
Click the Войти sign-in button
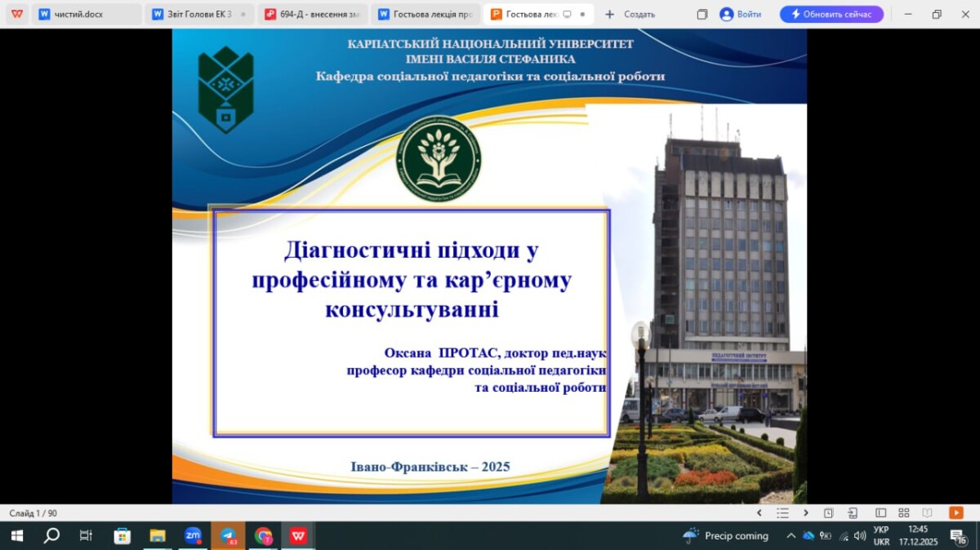740,14
